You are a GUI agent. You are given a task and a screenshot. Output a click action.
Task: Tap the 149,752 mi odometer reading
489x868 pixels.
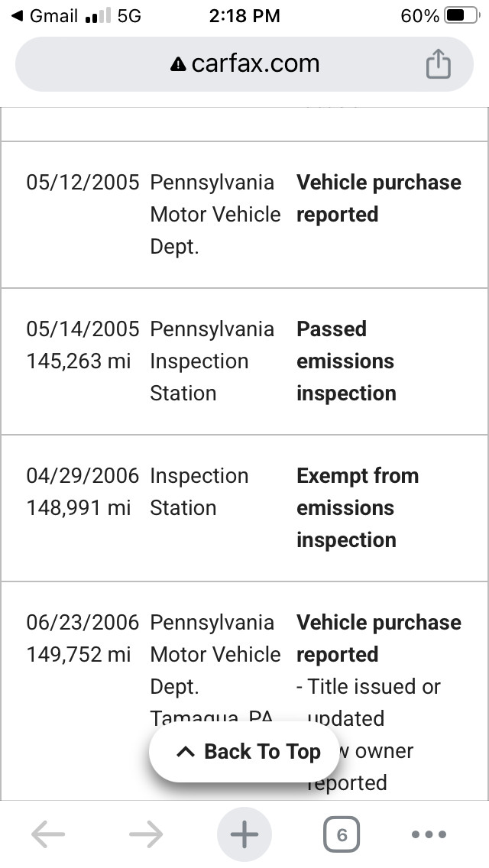point(79,654)
